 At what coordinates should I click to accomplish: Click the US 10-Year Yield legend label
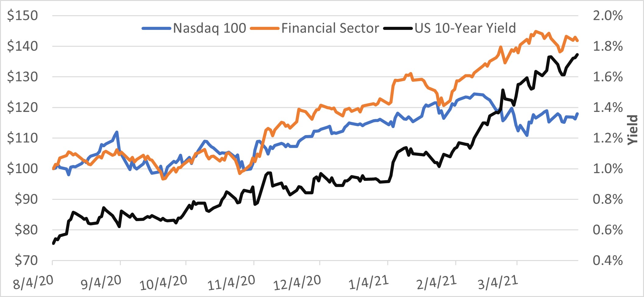pos(465,28)
